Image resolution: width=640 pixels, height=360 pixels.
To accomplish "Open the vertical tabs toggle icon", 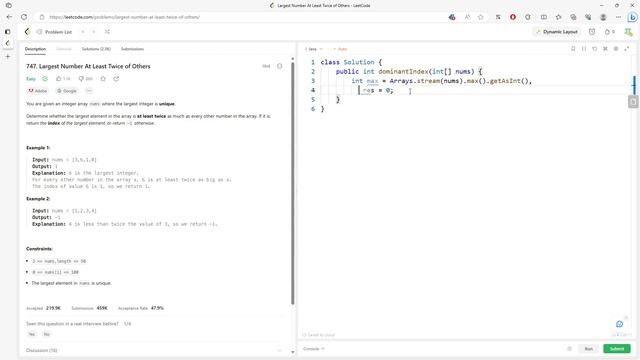I will [x=8, y=32].
